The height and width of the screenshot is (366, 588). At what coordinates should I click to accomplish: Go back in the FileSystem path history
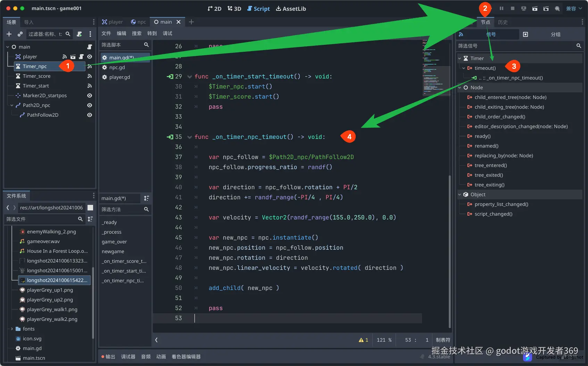[x=8, y=207]
